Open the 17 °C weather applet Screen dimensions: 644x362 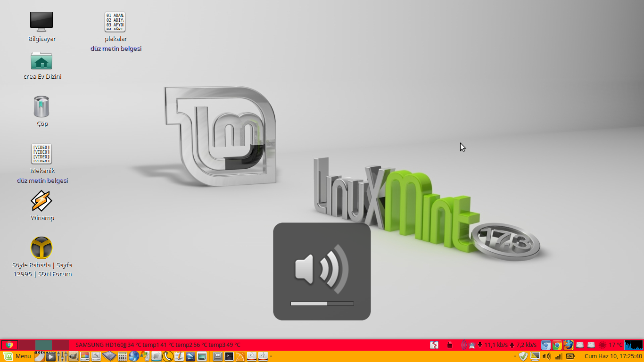click(611, 345)
